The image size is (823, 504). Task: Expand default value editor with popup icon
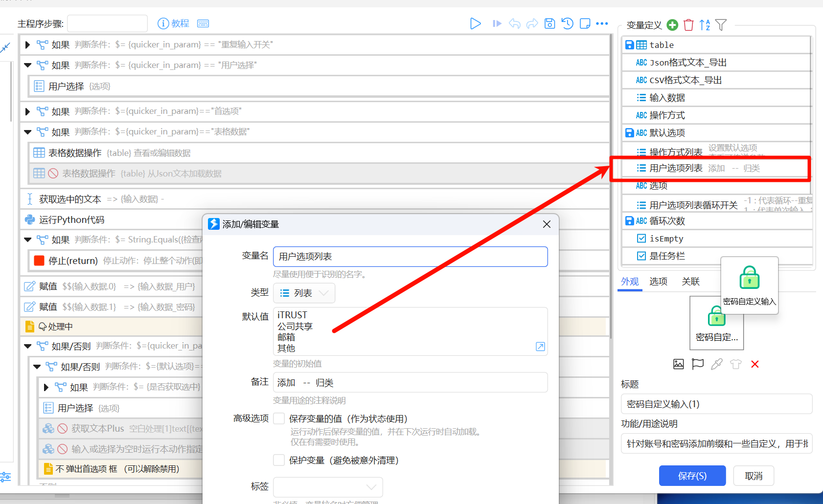click(x=540, y=347)
